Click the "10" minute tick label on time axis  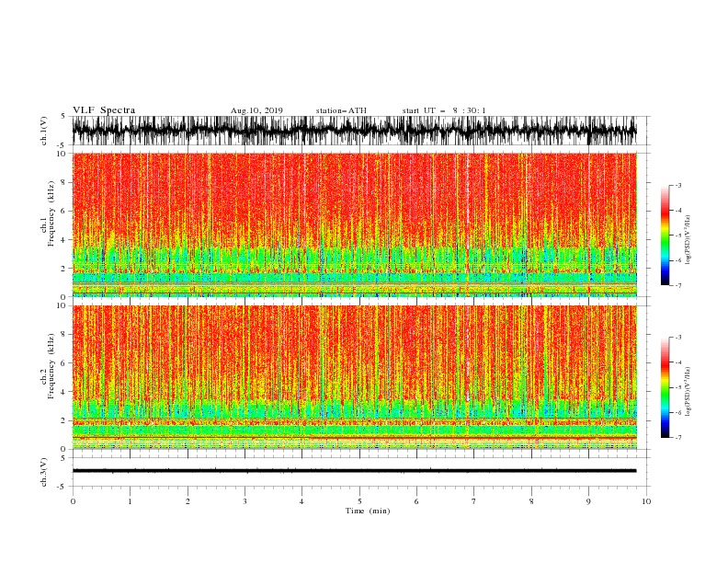pyautogui.click(x=646, y=501)
